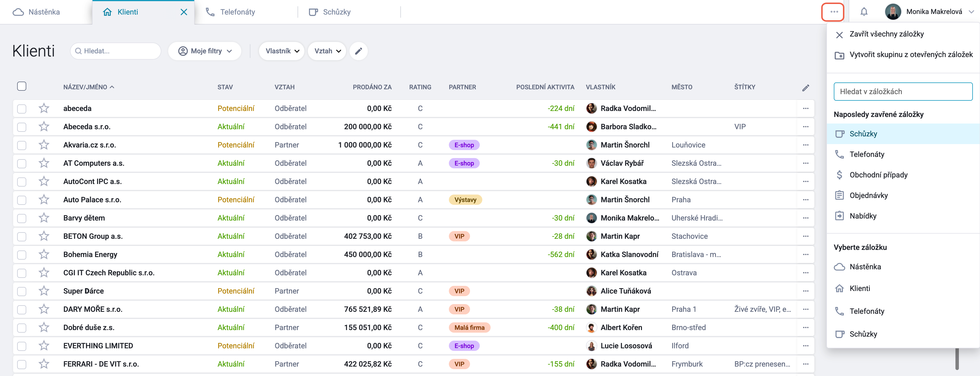Click the column edit pencil icon
The image size is (980, 376).
[805, 88]
